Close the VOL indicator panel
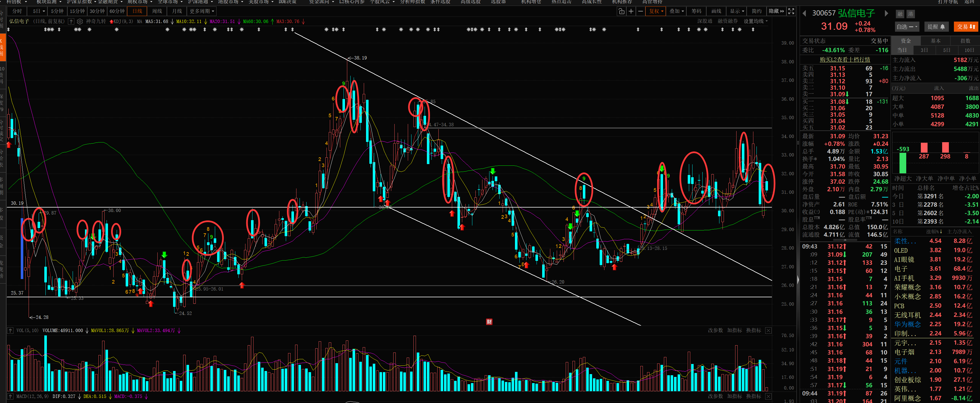 [768, 330]
